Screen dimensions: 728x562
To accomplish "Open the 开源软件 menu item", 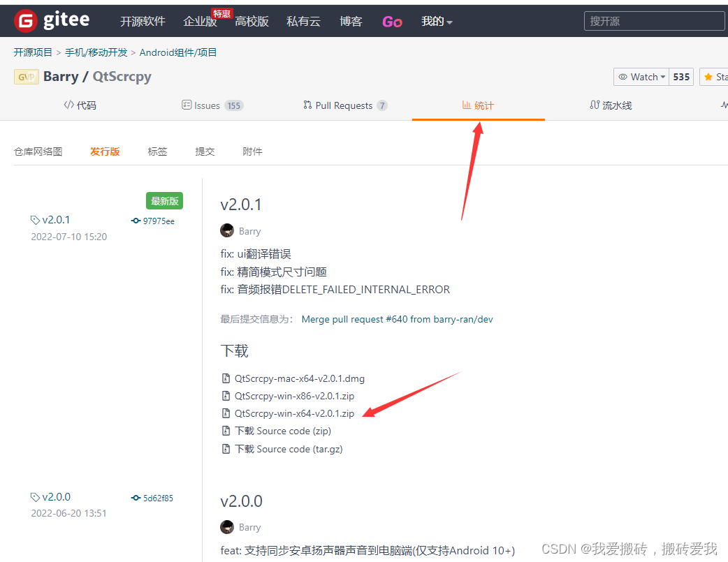I will coord(143,22).
